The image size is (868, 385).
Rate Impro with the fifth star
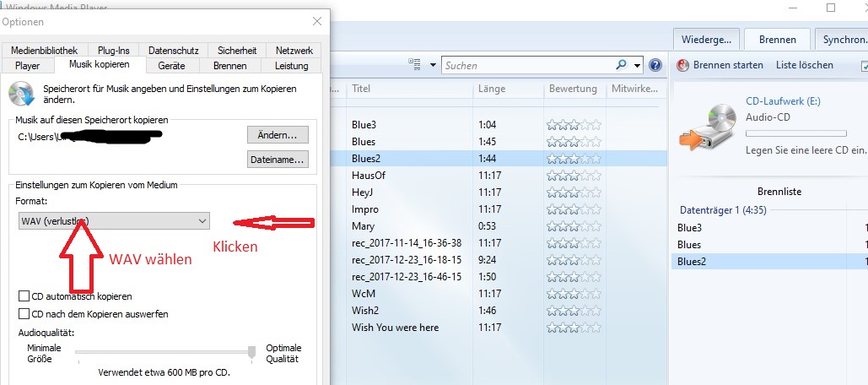click(595, 210)
